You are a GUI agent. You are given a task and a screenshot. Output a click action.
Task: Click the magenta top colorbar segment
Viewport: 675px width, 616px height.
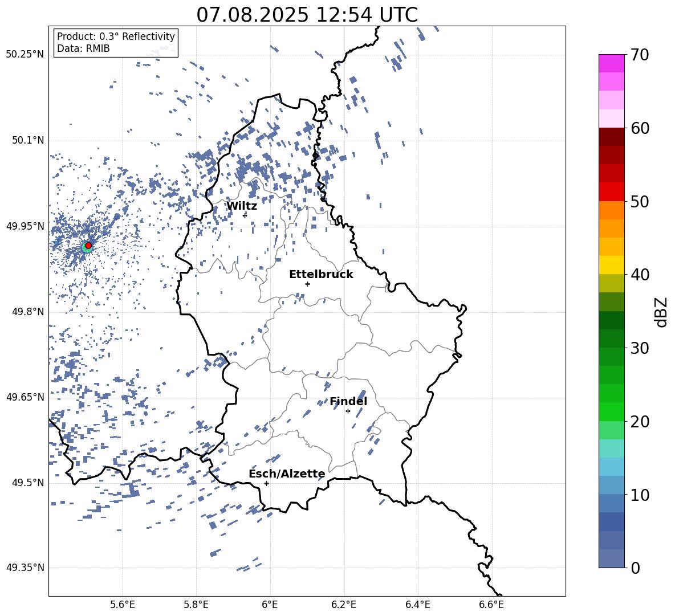[x=612, y=64]
